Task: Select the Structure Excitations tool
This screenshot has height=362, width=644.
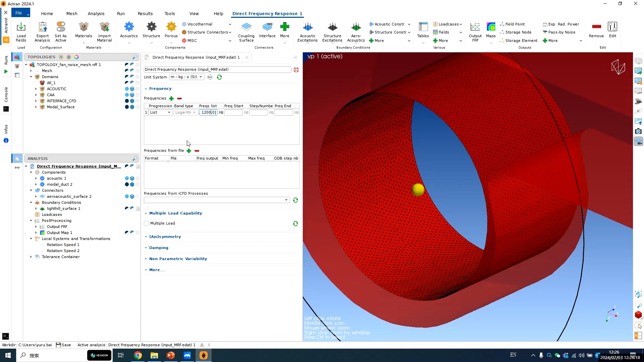Action: [x=332, y=31]
